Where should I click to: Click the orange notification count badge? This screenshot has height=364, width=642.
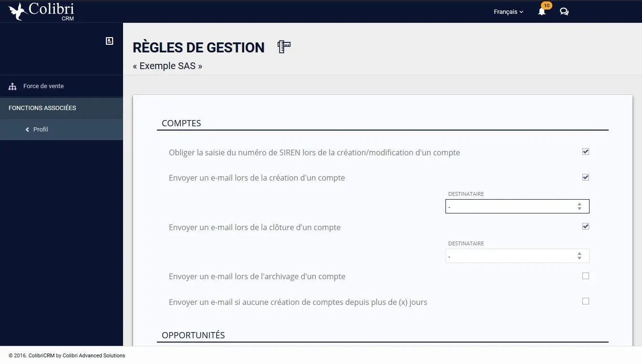[x=547, y=6]
